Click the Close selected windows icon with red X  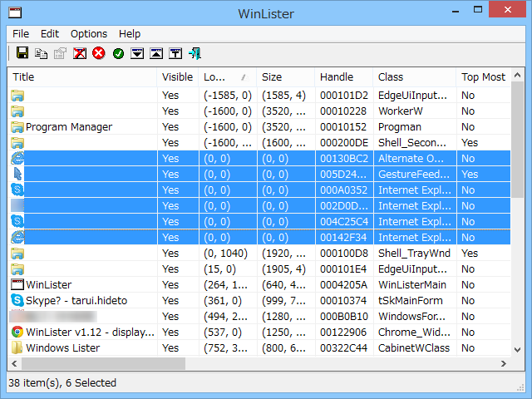point(80,53)
